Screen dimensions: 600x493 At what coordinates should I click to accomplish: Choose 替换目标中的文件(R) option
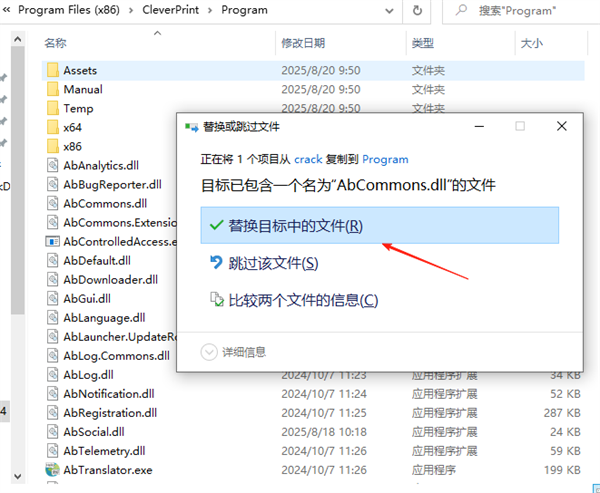point(380,225)
